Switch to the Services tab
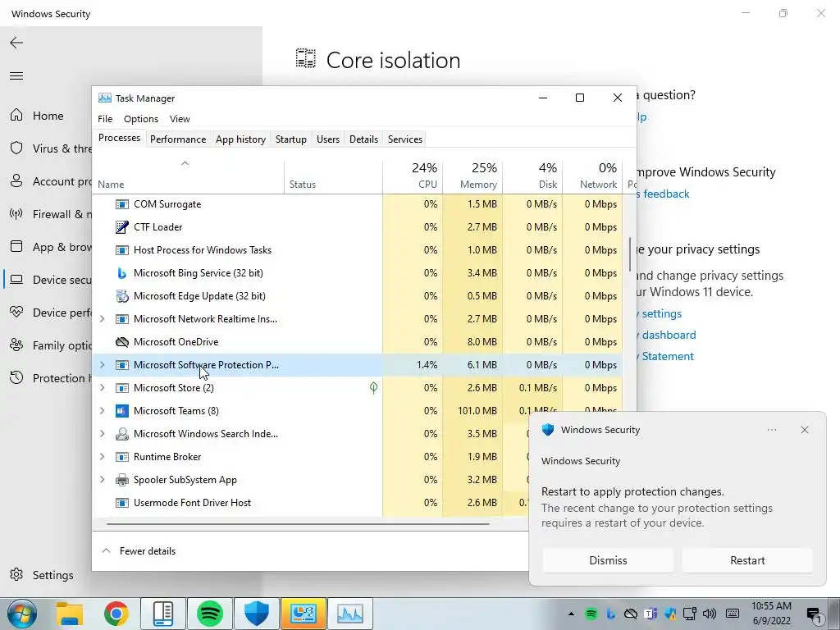 tap(405, 139)
